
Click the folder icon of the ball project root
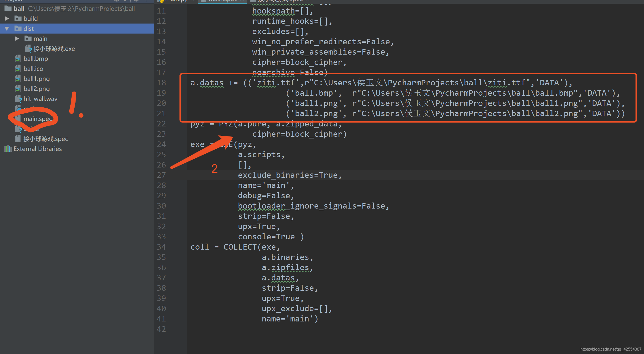(x=8, y=8)
